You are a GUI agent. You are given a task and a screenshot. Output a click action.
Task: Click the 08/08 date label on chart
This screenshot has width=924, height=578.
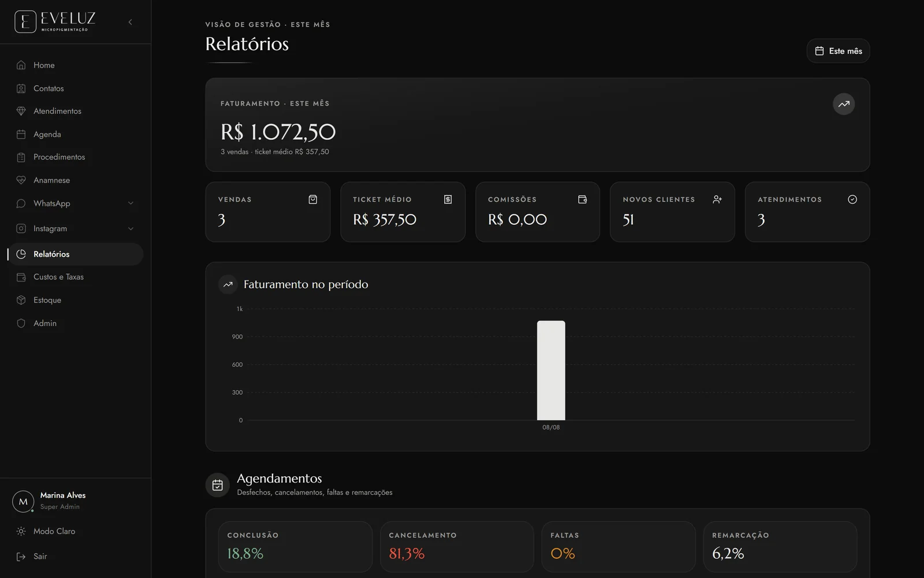tap(551, 428)
